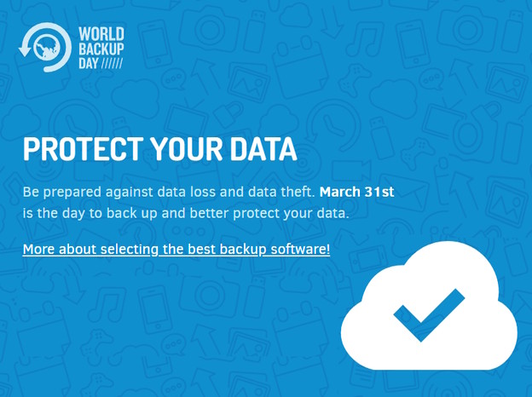Click the bold March 31st date text
The height and width of the screenshot is (397, 532).
356,193
